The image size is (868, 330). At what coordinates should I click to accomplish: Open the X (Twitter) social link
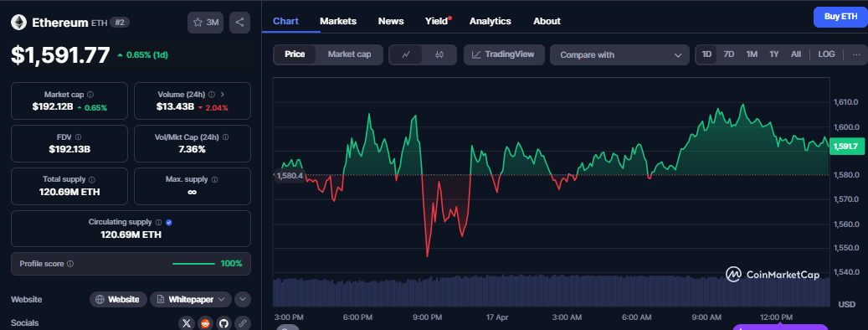(x=187, y=322)
